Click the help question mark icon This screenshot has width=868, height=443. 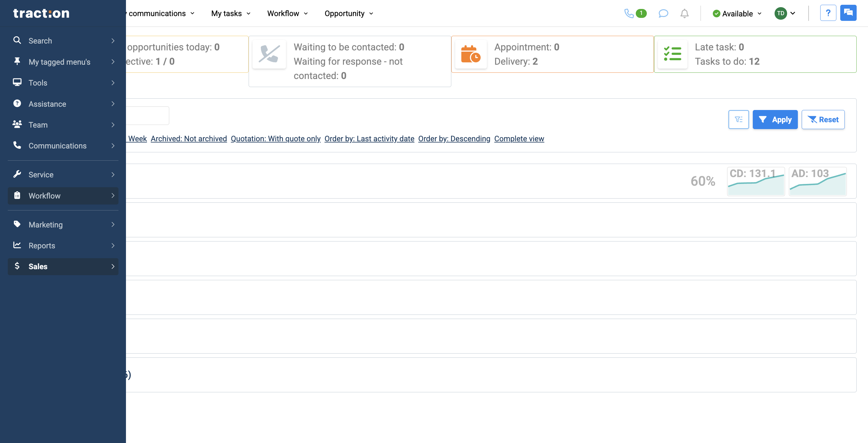[x=828, y=13]
